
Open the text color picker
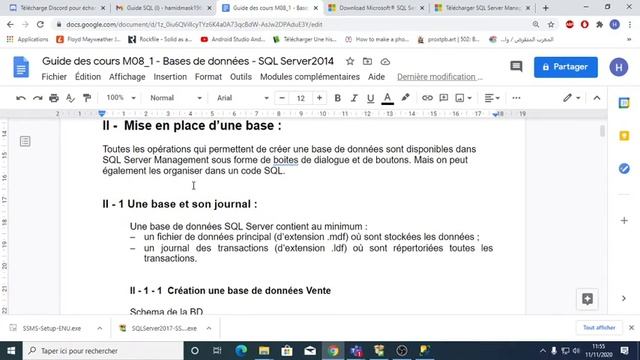point(387,98)
